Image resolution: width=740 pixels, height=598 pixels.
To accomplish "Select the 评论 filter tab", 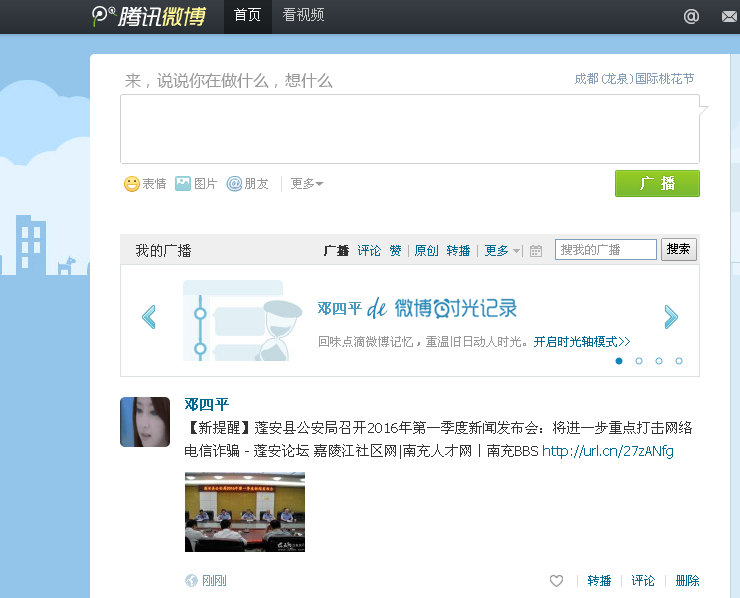I will point(369,251).
